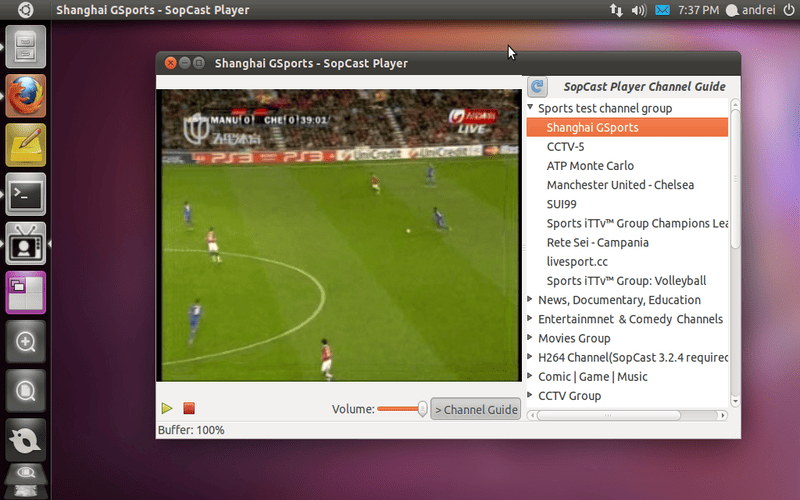Screen dimensions: 800x500
Task: Collapse the Sports test channel group
Action: 531,108
